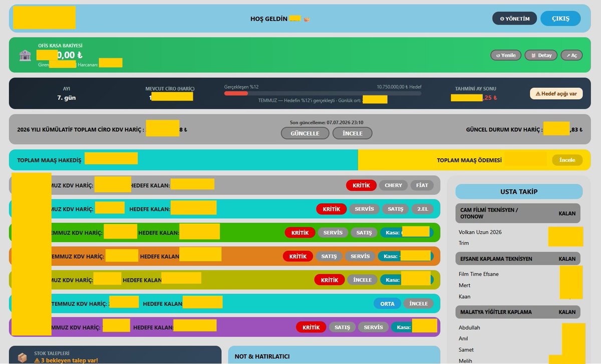Click KRİTİK badge in the orange row
This screenshot has height=364, width=601.
[x=298, y=256]
